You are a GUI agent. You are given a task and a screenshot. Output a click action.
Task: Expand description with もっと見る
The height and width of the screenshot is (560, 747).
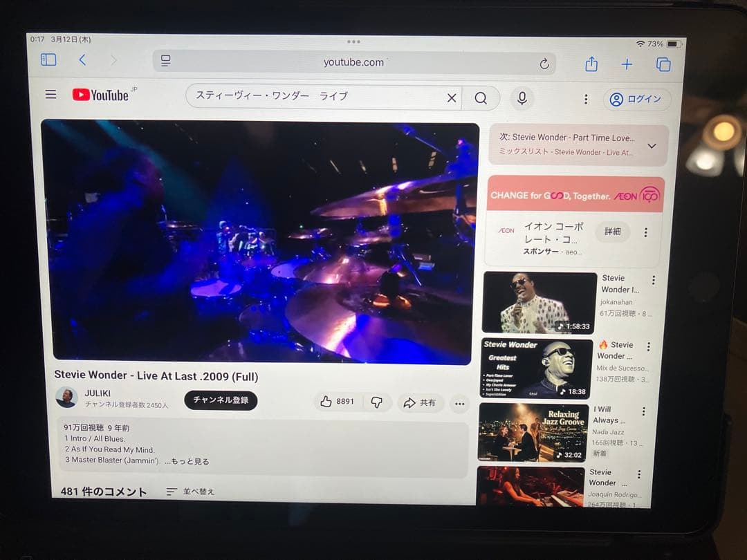pyautogui.click(x=187, y=461)
